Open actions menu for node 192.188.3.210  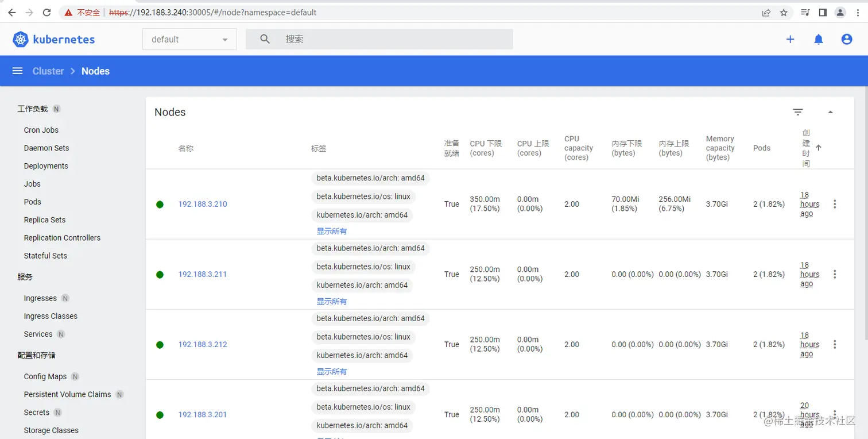click(835, 204)
